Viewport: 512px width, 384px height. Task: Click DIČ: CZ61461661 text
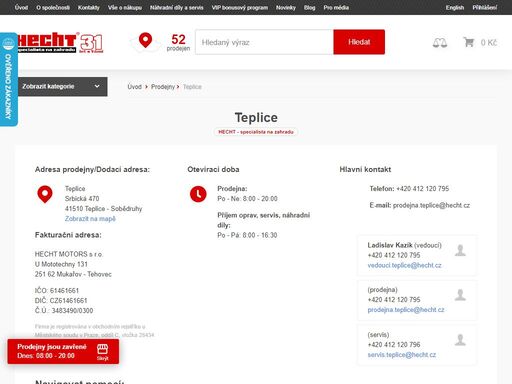61,301
